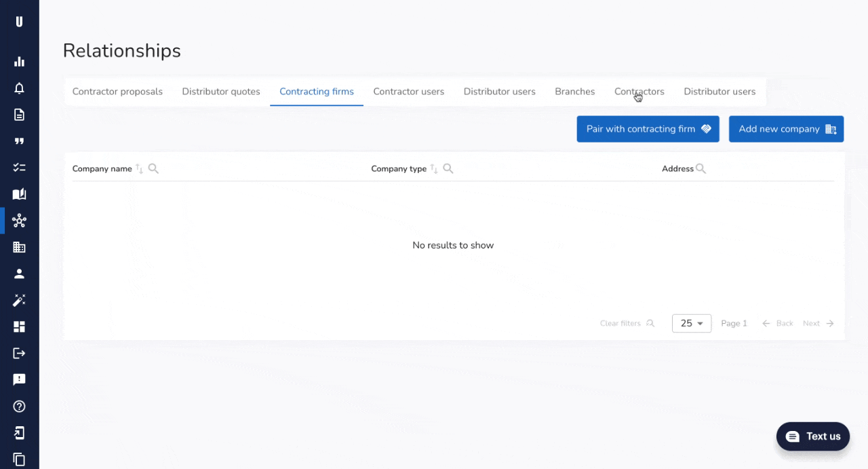Click the search icon beside Address

(x=701, y=169)
